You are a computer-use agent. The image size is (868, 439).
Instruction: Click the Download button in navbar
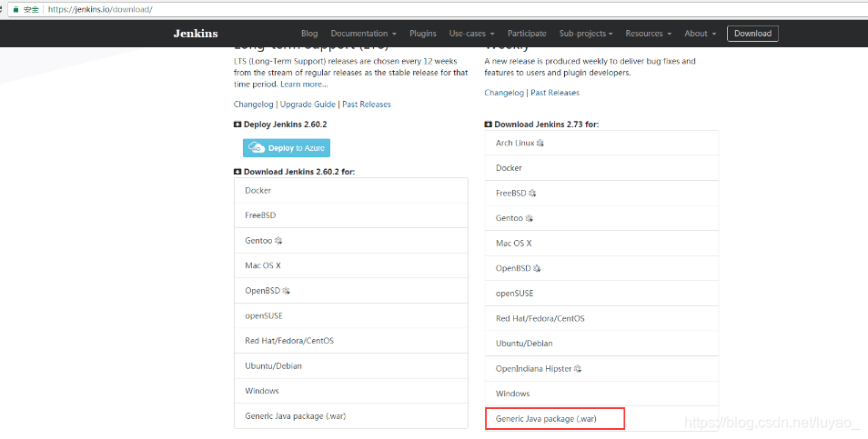coord(752,33)
